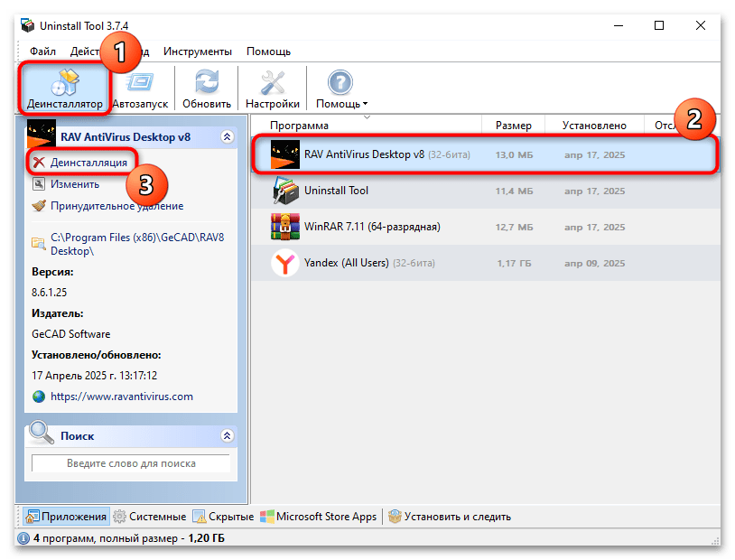The image size is (735, 560).
Task: Click the red X uninstall icon
Action: tap(39, 163)
